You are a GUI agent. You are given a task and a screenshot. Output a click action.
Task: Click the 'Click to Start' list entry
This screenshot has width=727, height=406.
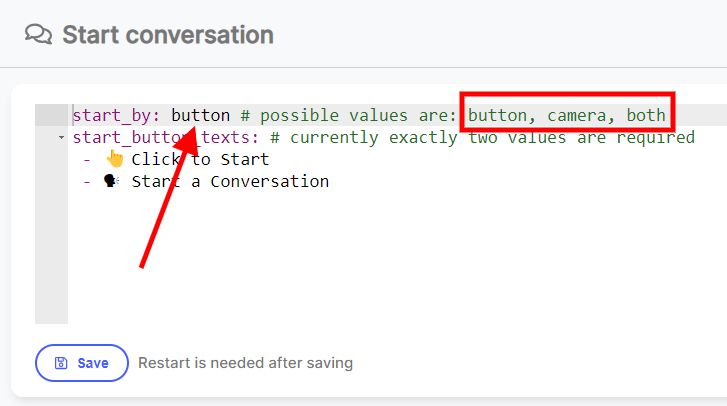pyautogui.click(x=200, y=159)
